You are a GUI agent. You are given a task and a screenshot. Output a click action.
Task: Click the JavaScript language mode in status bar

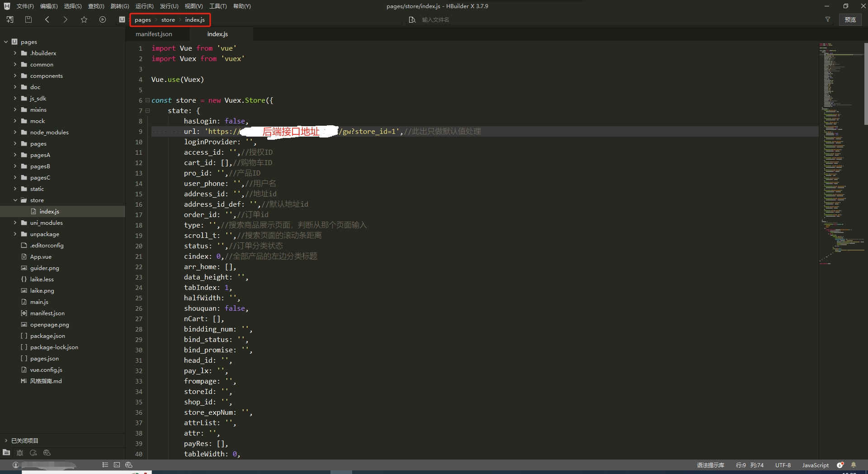tap(815, 465)
